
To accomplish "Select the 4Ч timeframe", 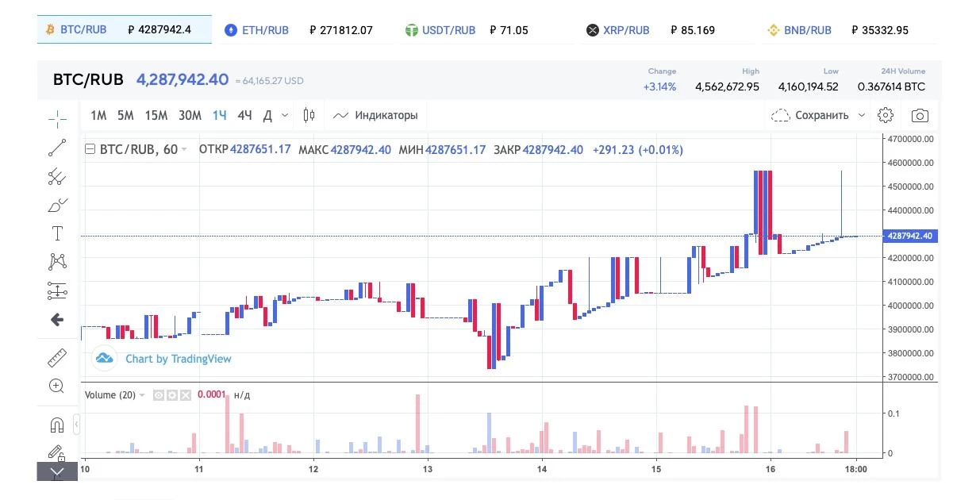I will click(x=244, y=116).
